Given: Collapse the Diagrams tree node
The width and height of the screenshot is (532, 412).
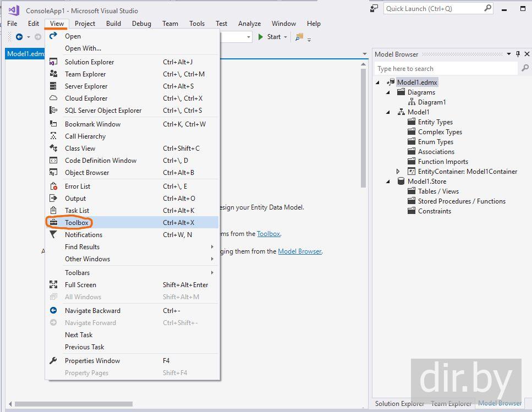Looking at the screenshot, I should click(x=388, y=92).
